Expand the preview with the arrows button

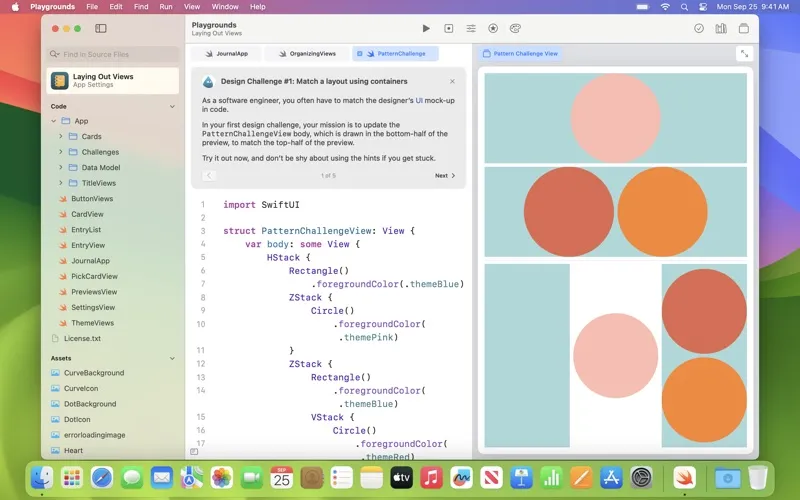[x=744, y=54]
